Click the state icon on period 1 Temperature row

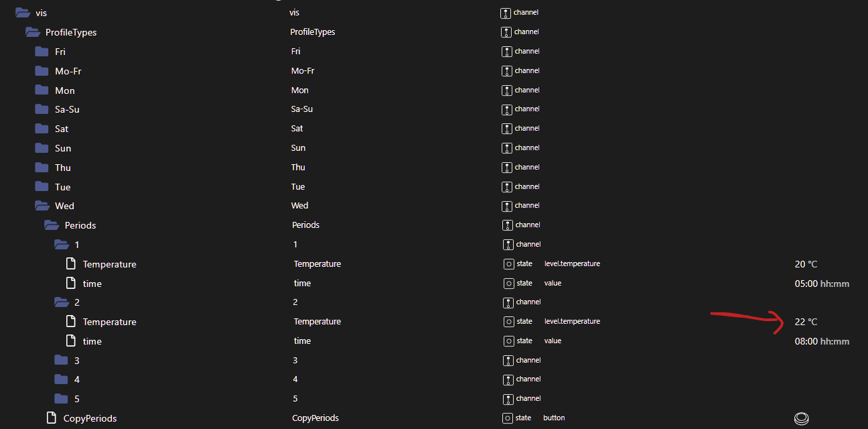509,263
